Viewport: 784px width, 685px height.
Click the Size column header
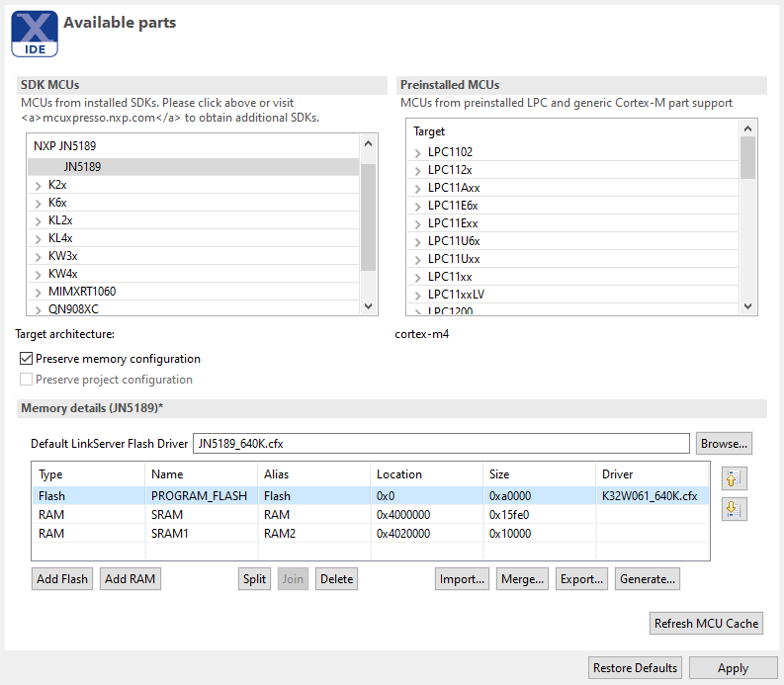click(539, 474)
